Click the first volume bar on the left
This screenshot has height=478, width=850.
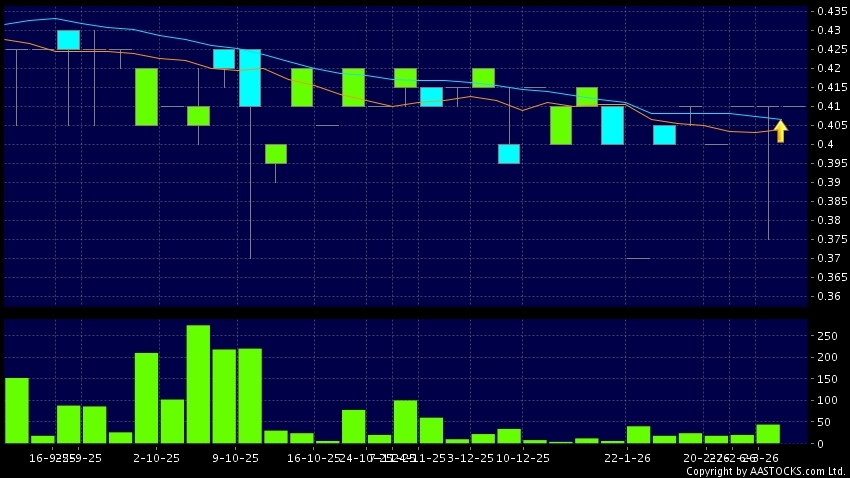pos(17,410)
